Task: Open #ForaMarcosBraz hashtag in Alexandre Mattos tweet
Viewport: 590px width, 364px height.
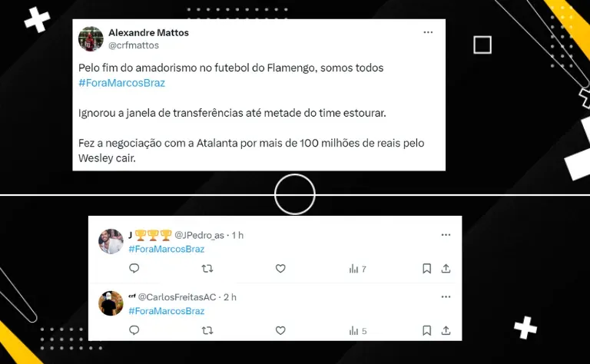Action: (x=121, y=83)
